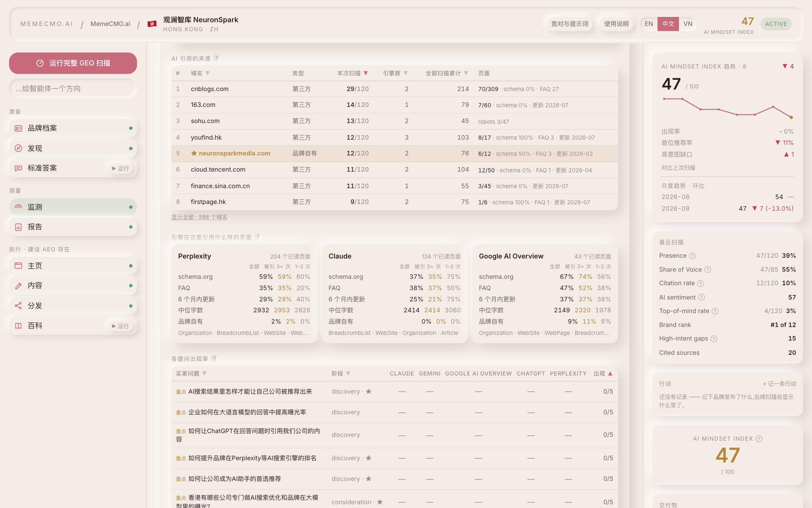Click the High-intent gaps help icon

714,339
